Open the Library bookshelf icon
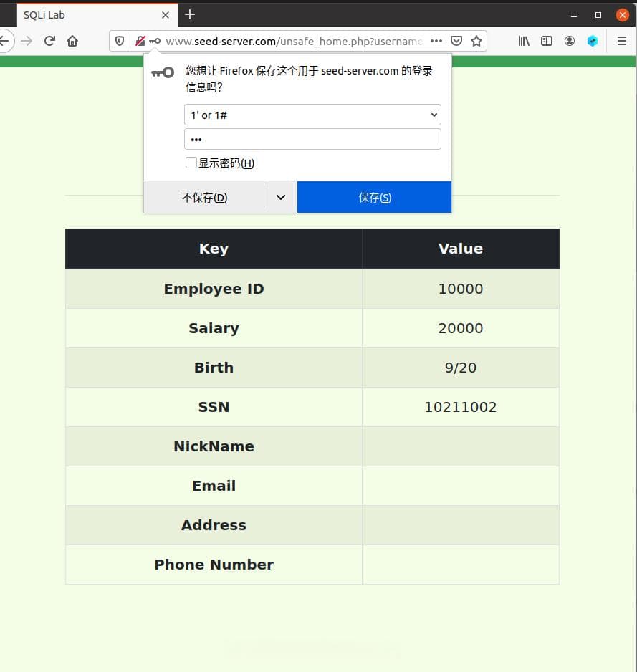The height and width of the screenshot is (672, 637). tap(524, 41)
